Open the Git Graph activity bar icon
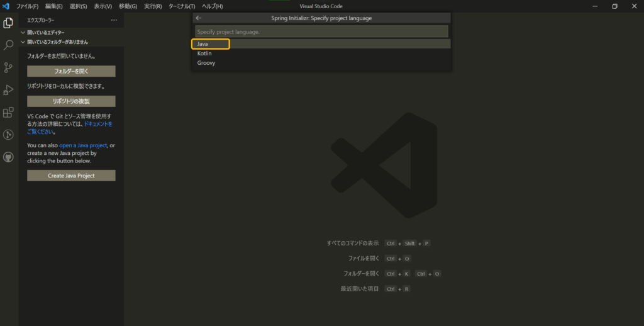Screen dimensions: 644x326 tap(8, 135)
